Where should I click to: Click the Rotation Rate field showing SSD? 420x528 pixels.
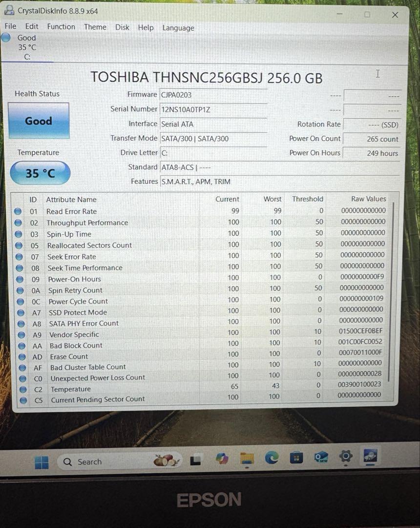(372, 125)
